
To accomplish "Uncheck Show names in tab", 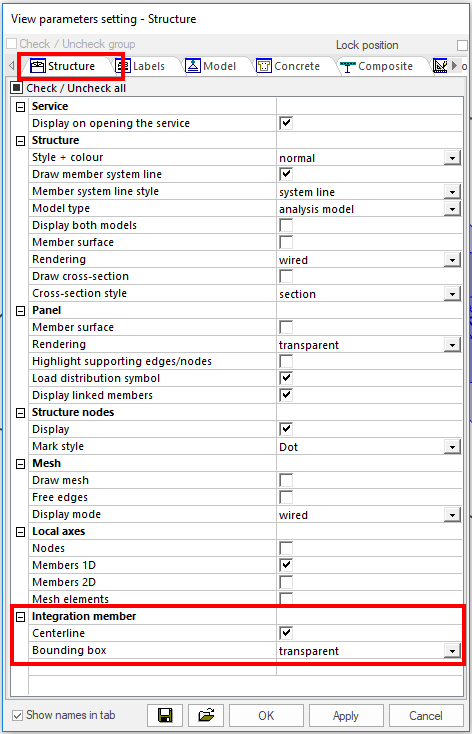I will click(17, 715).
